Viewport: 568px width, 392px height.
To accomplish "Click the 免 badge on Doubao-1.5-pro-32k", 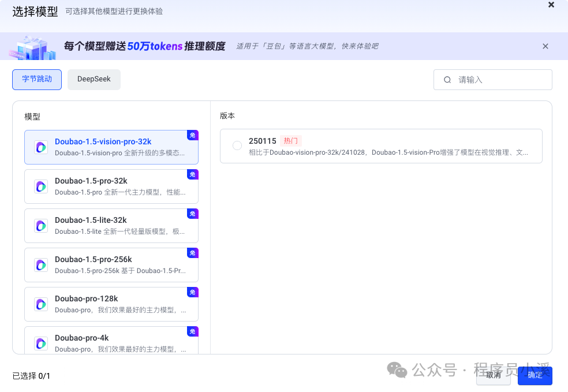I will pyautogui.click(x=192, y=174).
